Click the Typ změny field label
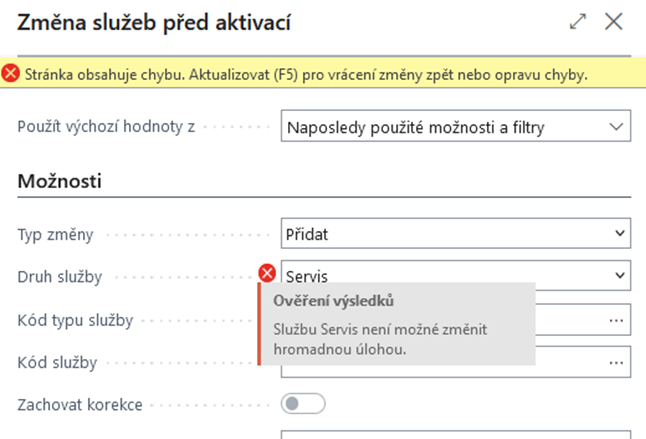Screen dimensions: 646x439 pos(56,235)
